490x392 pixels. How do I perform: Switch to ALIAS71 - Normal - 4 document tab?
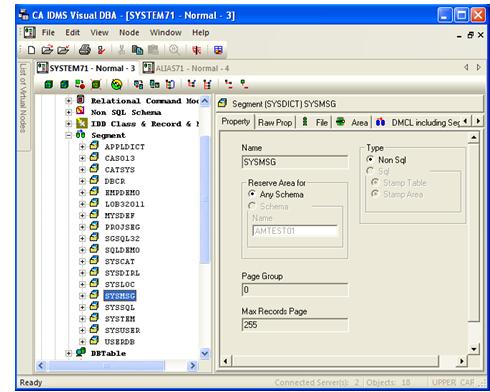click(x=186, y=68)
